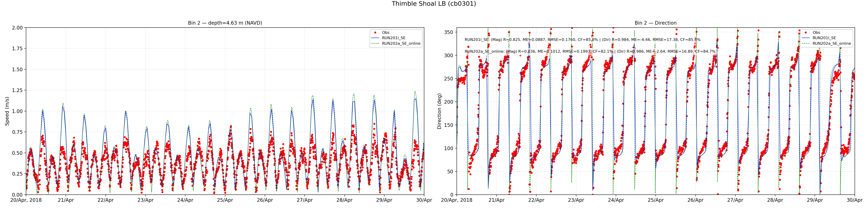The width and height of the screenshot is (868, 208).
Task: Click "23/Apr" date under speed plot
Action: click(x=145, y=200)
